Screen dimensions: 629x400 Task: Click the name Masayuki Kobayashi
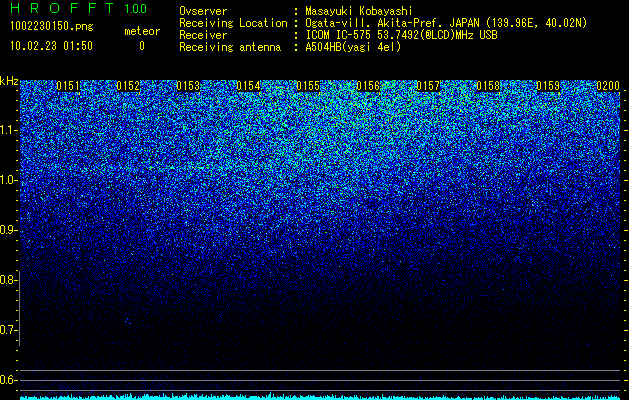(359, 11)
